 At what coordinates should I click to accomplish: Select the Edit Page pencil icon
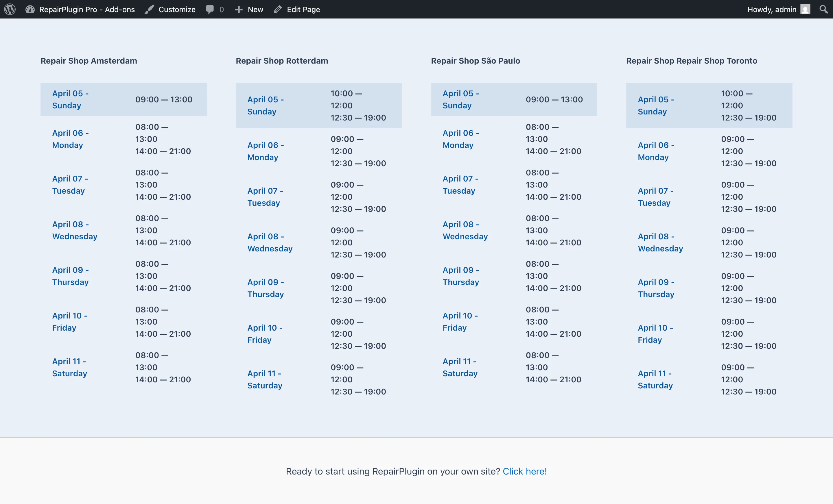(x=278, y=9)
